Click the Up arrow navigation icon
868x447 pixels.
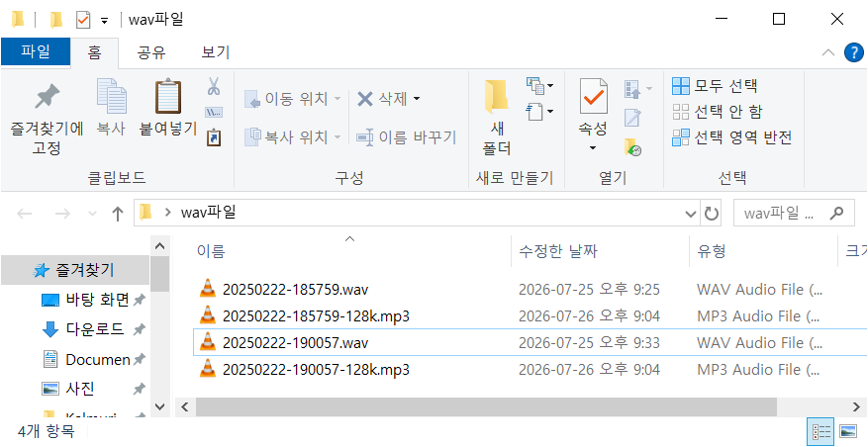click(118, 214)
